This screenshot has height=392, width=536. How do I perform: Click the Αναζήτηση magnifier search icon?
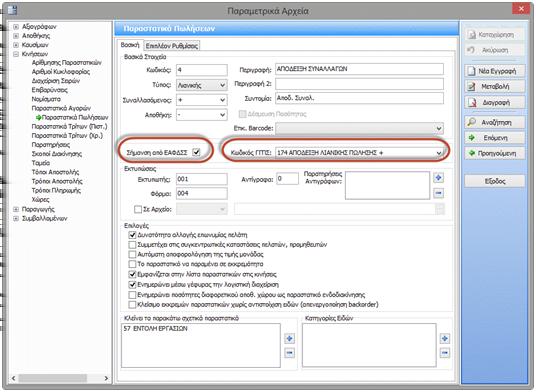[472, 122]
